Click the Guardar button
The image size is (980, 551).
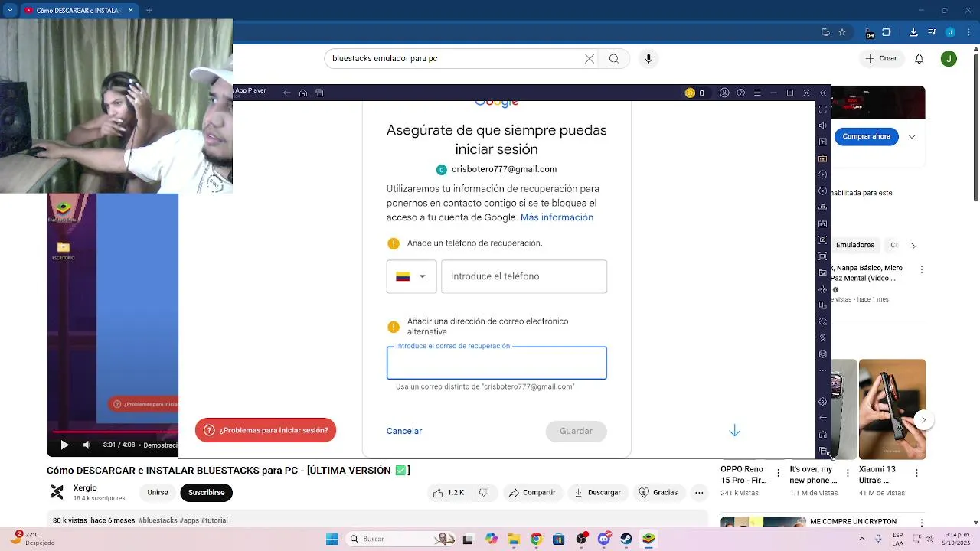[576, 431]
